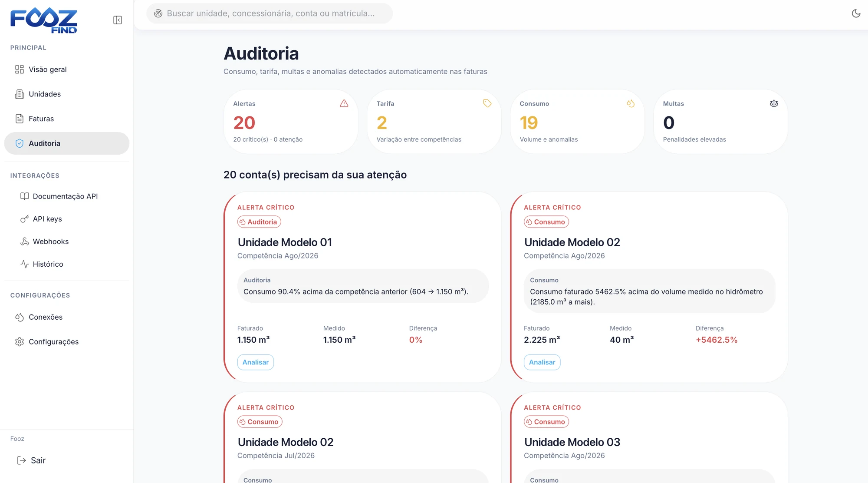Focus the search unidade input field
Screen dimensions: 868x483
pos(270,13)
